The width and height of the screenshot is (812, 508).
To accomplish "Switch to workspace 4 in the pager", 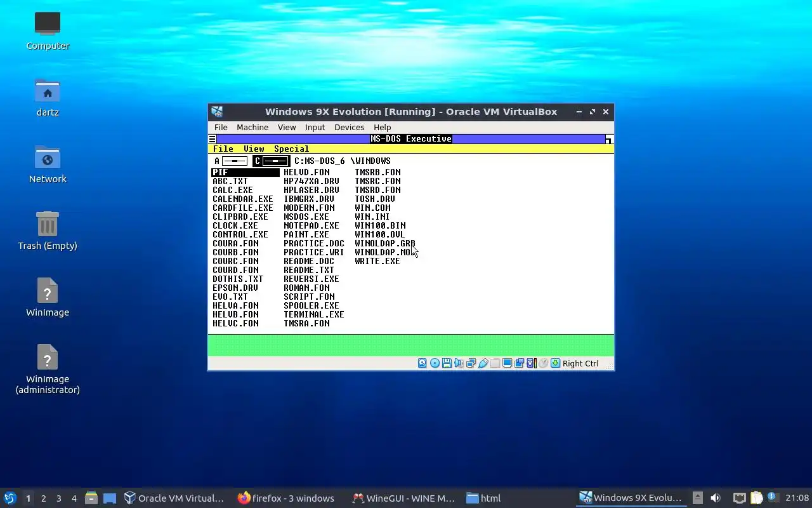I will click(x=74, y=498).
